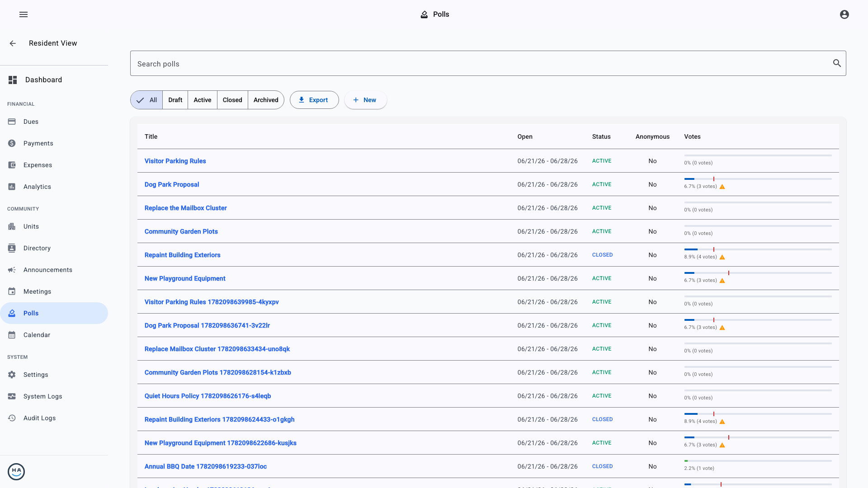Filter polls by Draft
Viewport: 868px width, 488px height.
point(175,100)
